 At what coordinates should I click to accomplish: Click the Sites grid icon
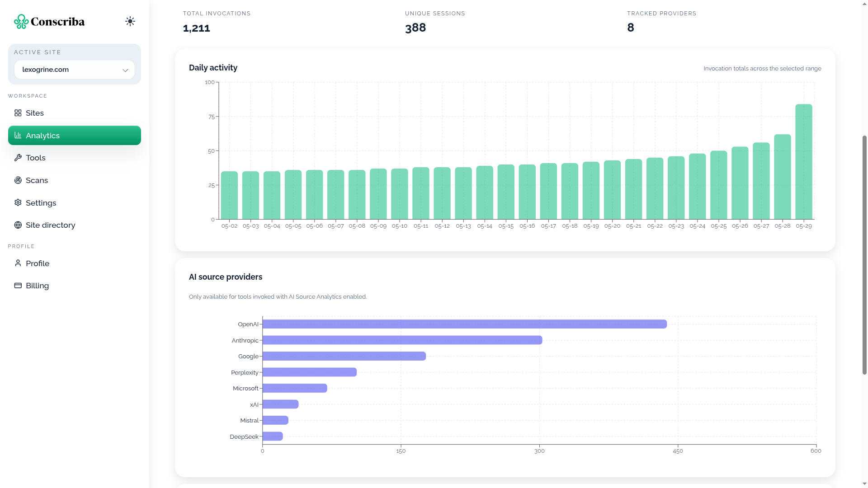(18, 113)
